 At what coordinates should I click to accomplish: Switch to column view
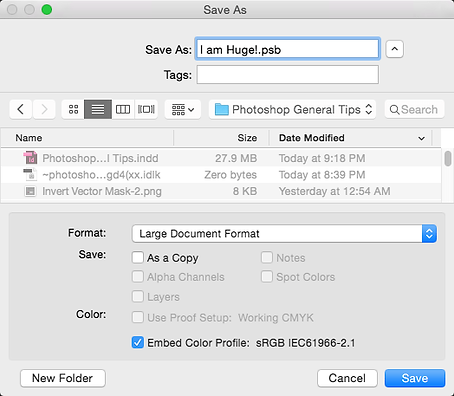pyautogui.click(x=123, y=109)
